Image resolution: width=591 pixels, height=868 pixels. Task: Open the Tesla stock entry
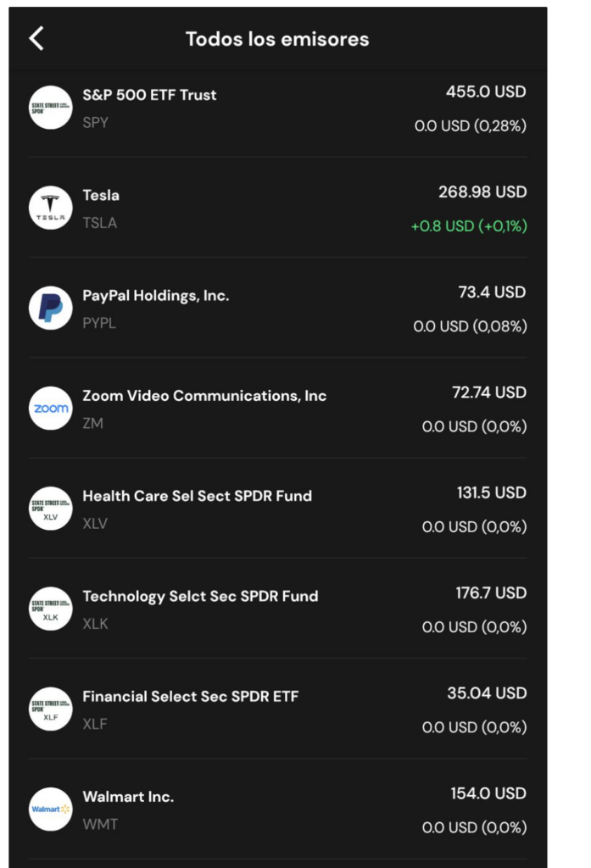(277, 208)
